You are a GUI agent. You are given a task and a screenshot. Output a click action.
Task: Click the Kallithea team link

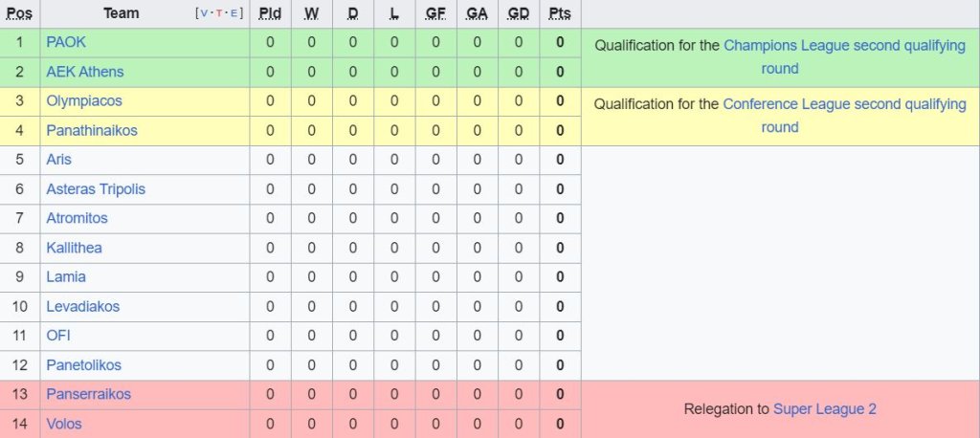[74, 248]
